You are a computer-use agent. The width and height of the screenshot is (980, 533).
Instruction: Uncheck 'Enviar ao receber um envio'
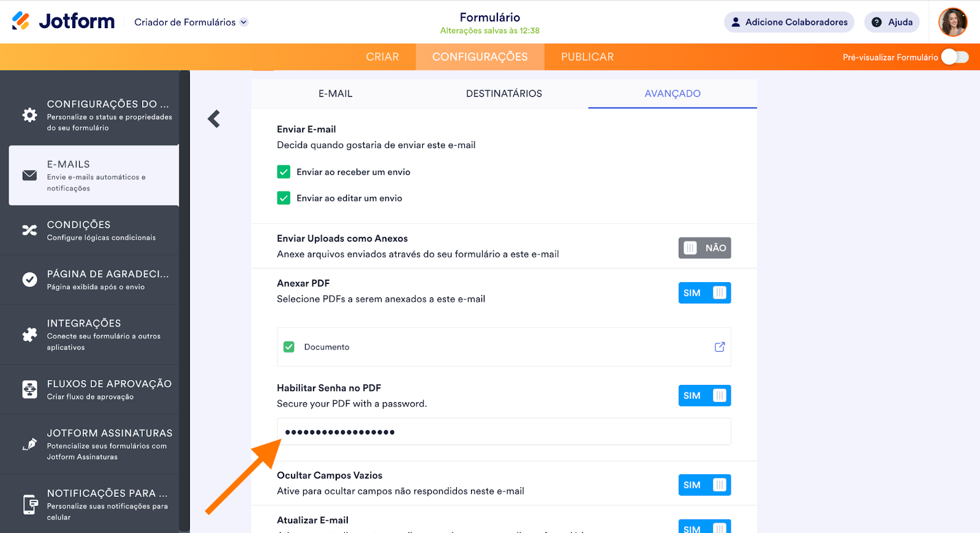(284, 172)
